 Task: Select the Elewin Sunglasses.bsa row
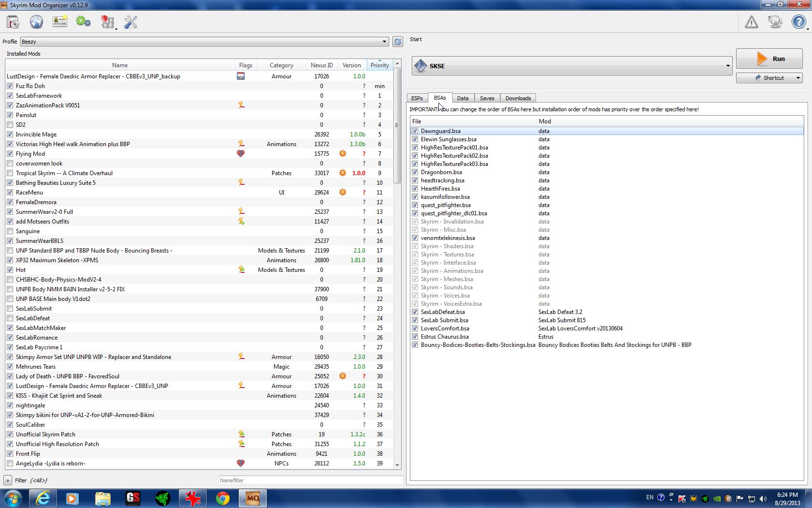point(607,139)
